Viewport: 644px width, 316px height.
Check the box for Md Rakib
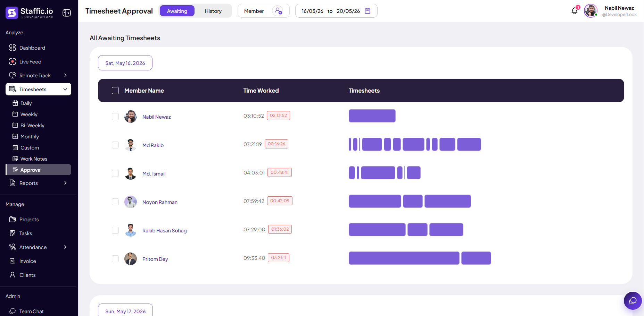pos(115,145)
